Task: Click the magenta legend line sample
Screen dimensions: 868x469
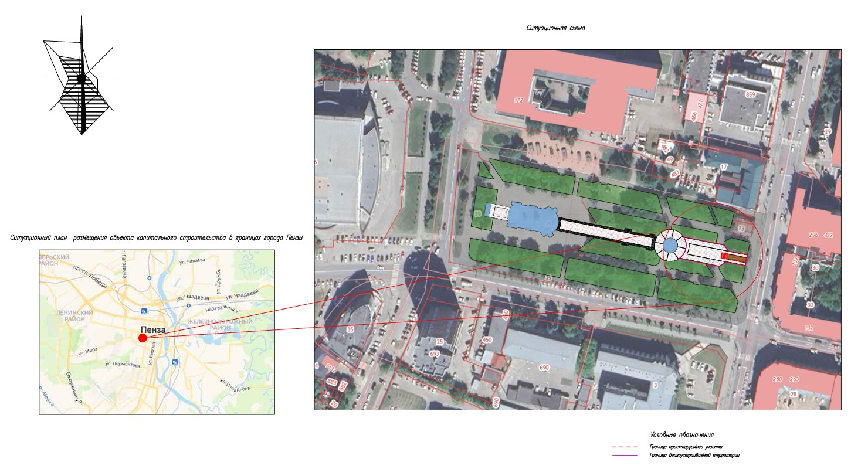Action: click(x=624, y=456)
